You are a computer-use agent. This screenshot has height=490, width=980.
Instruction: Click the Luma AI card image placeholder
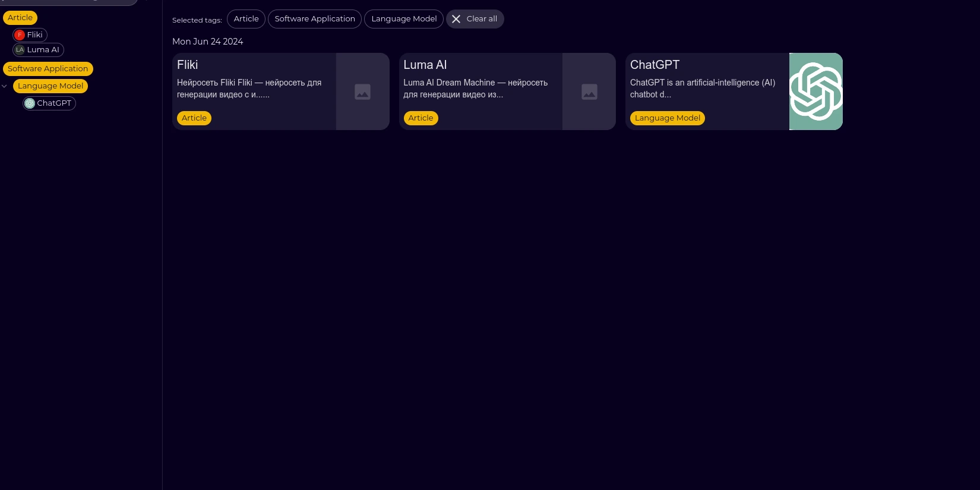point(589,91)
